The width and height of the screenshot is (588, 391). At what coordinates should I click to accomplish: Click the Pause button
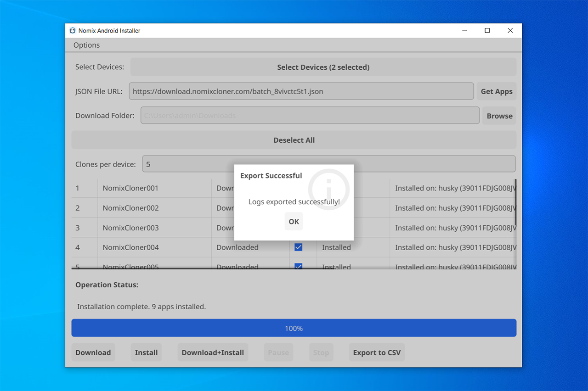click(x=278, y=352)
